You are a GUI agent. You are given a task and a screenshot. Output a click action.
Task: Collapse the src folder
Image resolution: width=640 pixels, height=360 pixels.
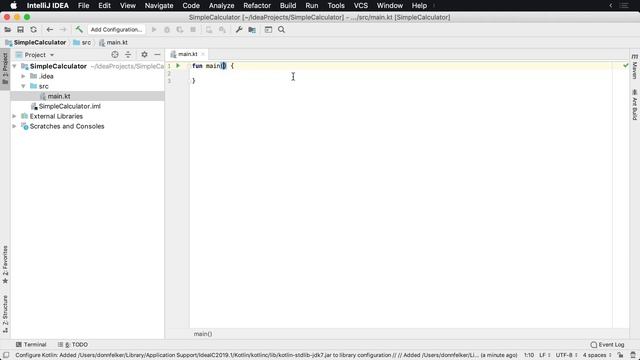23,86
